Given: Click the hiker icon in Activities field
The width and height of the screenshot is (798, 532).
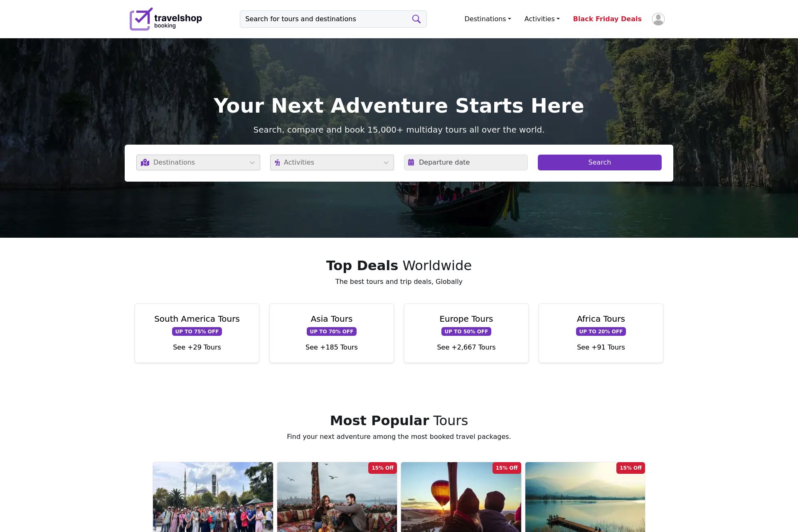Looking at the screenshot, I should point(277,163).
